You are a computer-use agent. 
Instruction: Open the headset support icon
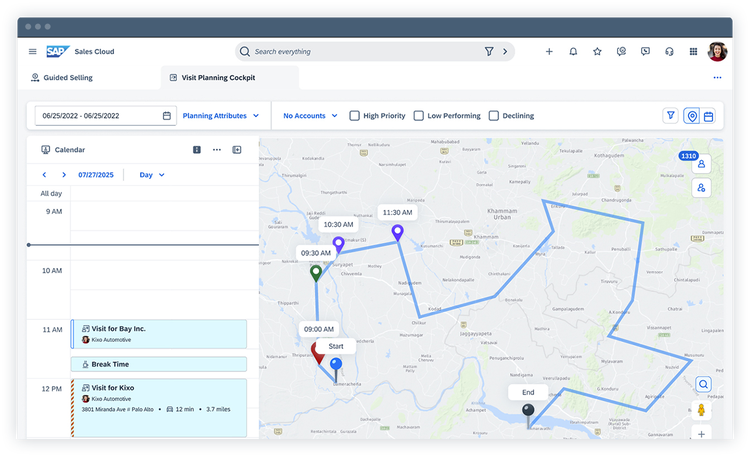[x=669, y=51]
